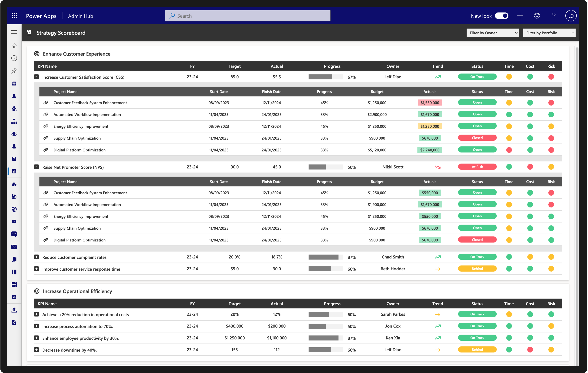Click the Admin Hub app name

[x=80, y=16]
